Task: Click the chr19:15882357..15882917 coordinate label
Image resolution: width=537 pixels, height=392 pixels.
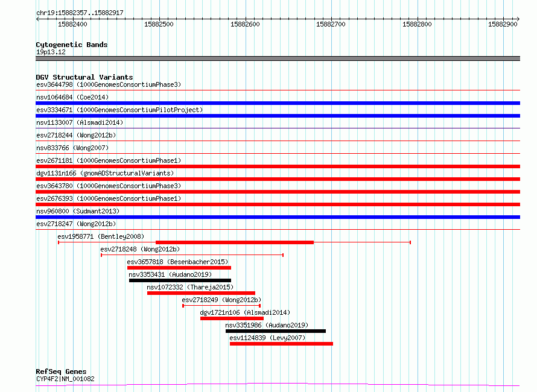Action: point(80,13)
